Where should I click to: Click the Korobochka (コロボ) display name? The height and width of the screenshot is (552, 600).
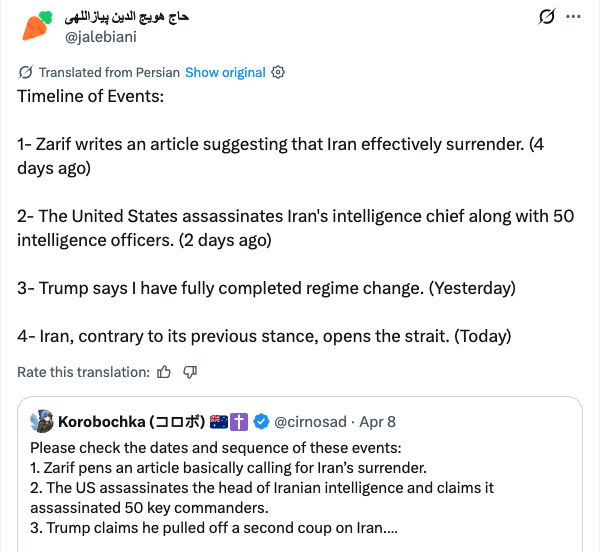pyautogui.click(x=131, y=421)
